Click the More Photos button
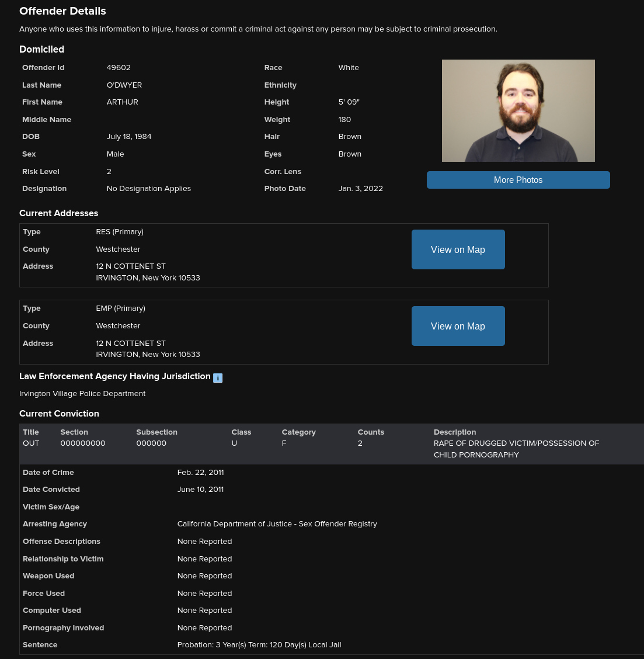This screenshot has height=659, width=644. pos(518,180)
